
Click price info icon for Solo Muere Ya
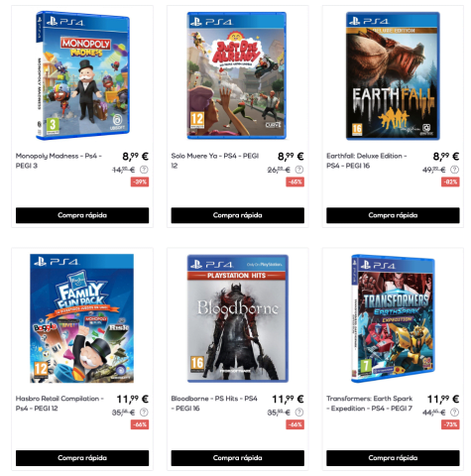(299, 170)
